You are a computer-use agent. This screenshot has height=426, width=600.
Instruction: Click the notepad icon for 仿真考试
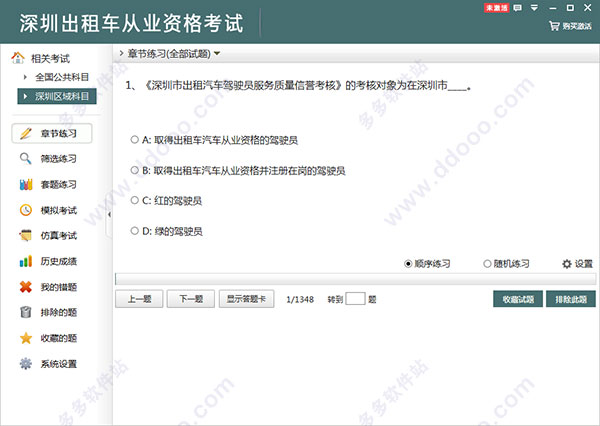(x=26, y=235)
